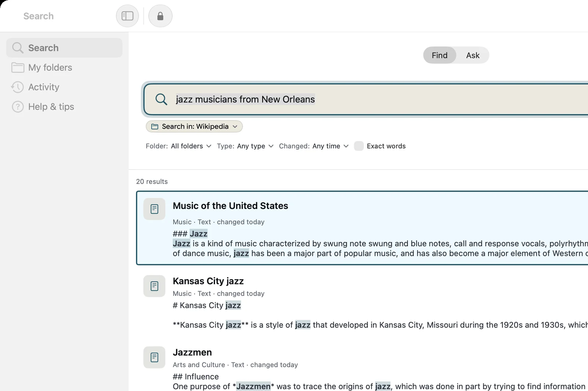This screenshot has height=391, width=588.
Task: Click the jazz musicians from New Orleans query
Action: click(245, 99)
